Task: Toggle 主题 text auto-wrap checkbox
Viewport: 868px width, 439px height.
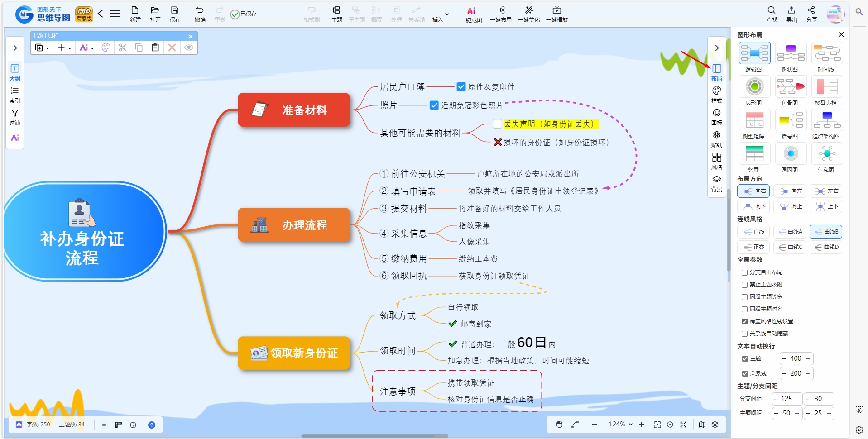Action: 745,358
